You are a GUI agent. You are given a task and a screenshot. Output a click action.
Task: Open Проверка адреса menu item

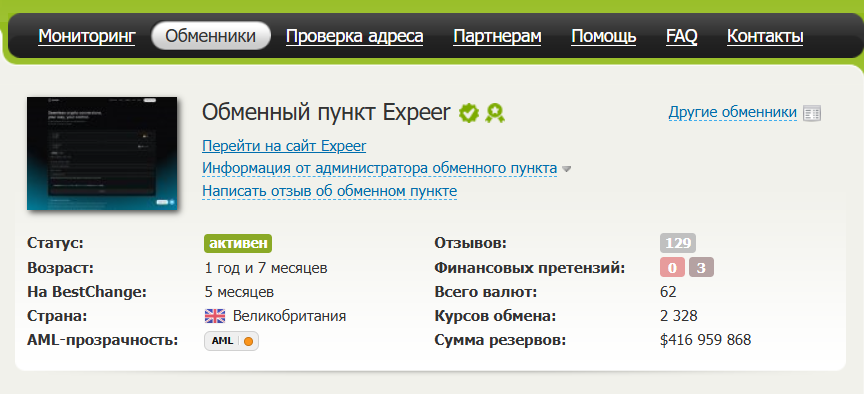click(x=354, y=36)
